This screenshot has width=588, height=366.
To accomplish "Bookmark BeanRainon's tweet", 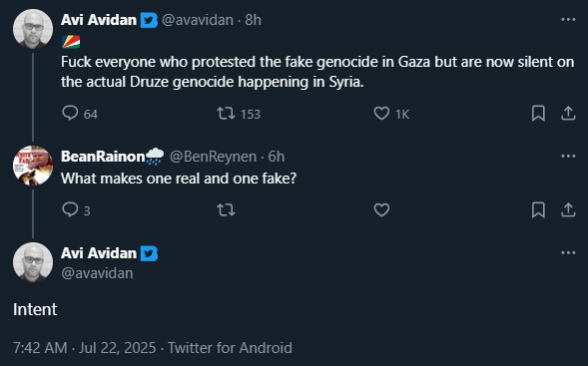I will pos(538,209).
